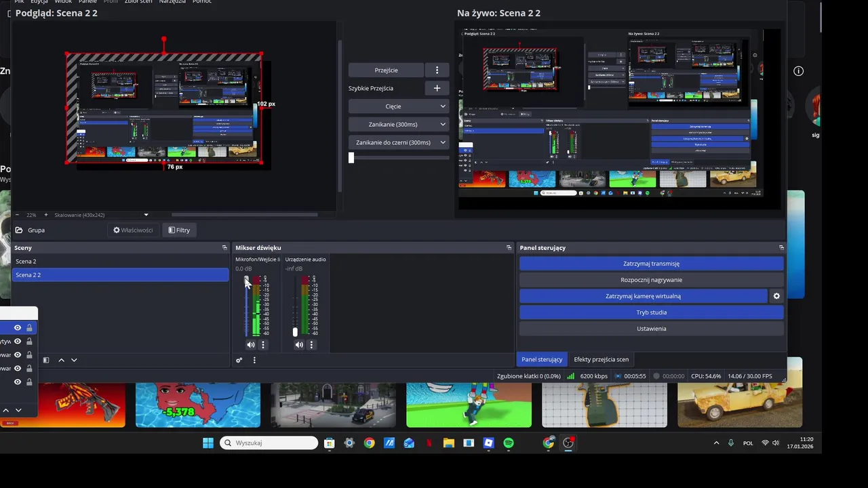This screenshot has height=488, width=868.
Task: Hide the selected source using eye icon
Action: coord(18,328)
